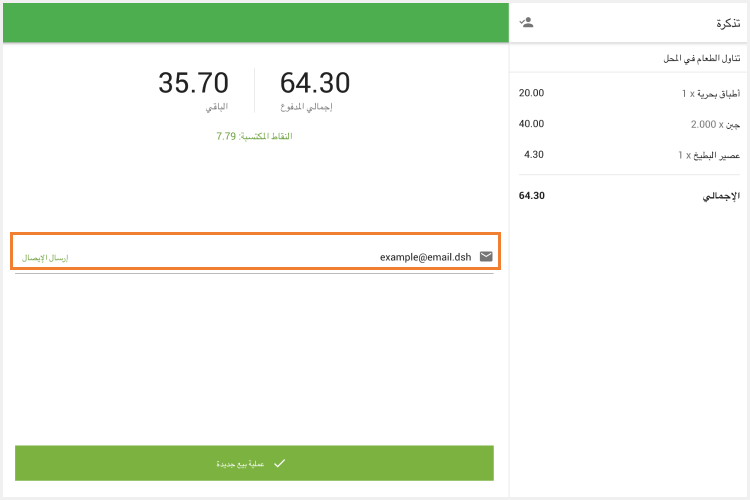Click the envelope icon beside the email
Viewport: 750px width, 500px height.
click(x=486, y=257)
